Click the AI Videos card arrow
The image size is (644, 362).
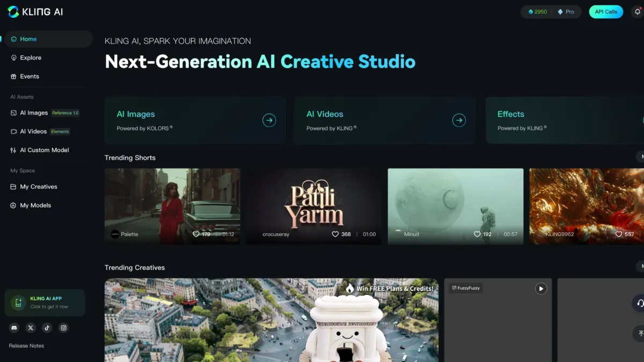459,120
